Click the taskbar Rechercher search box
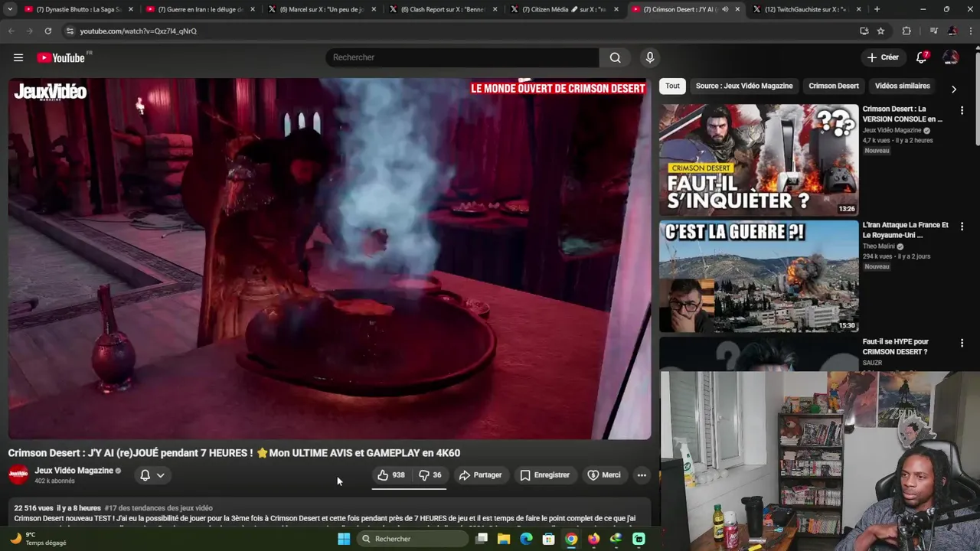The image size is (980, 551). 412,539
